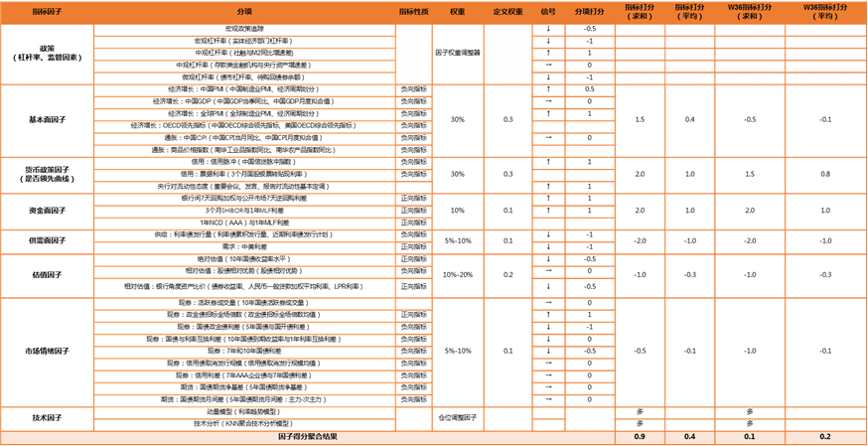
Task: Click the 因子得分聚合结果 summary row label
Action: pos(307,437)
